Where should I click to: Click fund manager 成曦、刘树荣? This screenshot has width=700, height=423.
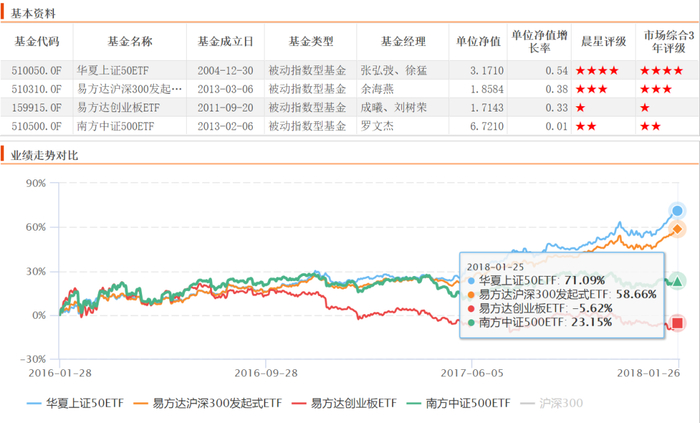pos(394,108)
